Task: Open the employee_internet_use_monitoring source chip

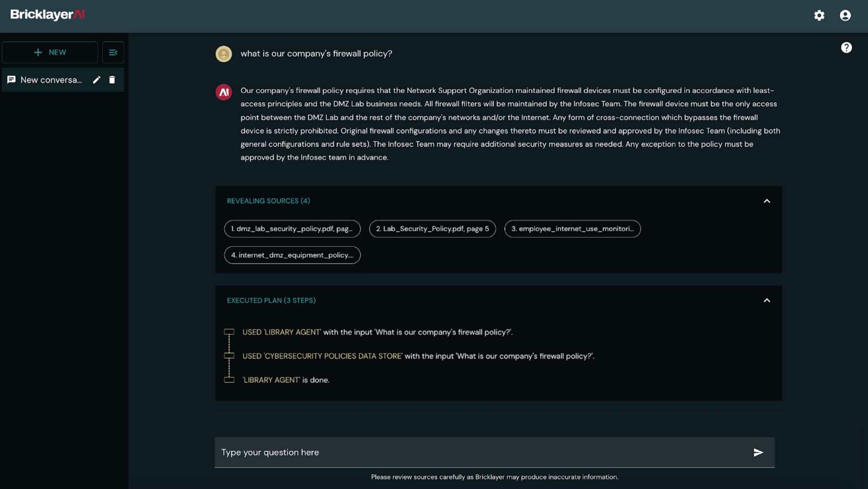Action: coord(572,229)
